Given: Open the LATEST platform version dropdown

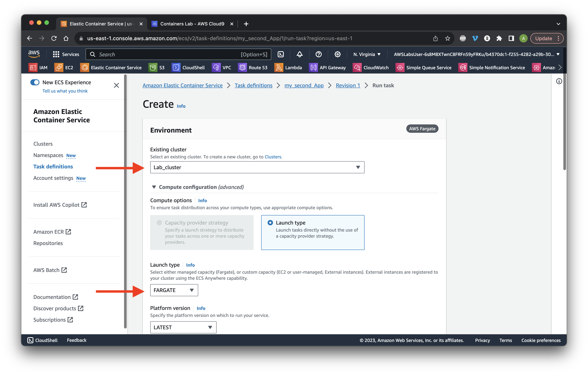Looking at the screenshot, I should [x=183, y=327].
